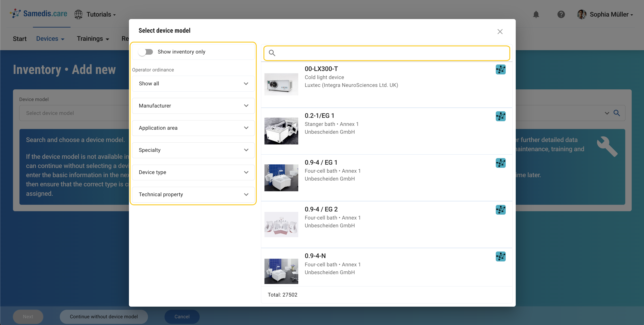Click the Samedis badge icon for 00-LX300-T
Screen dimensions: 644x325
pyautogui.click(x=500, y=70)
